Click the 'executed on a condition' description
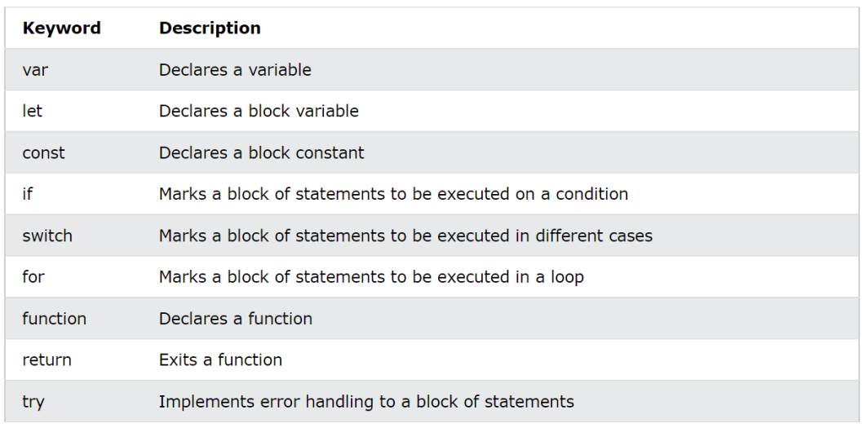 pos(393,194)
